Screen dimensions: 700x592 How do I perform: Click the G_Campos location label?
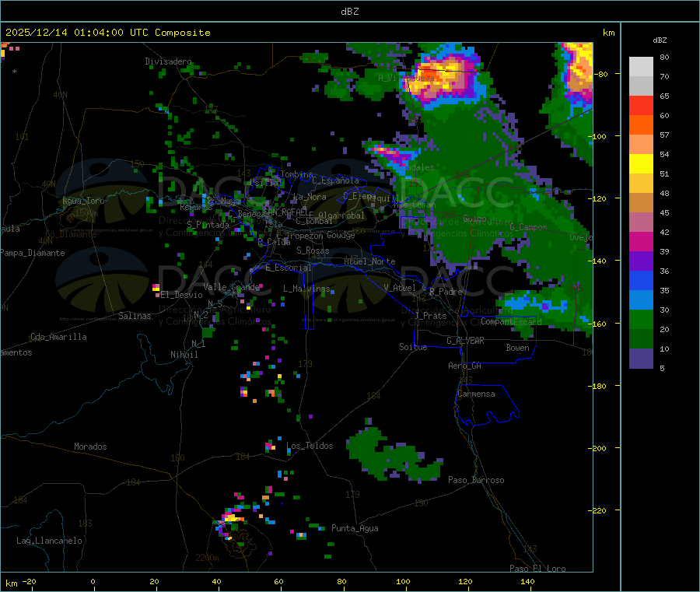[x=528, y=227]
